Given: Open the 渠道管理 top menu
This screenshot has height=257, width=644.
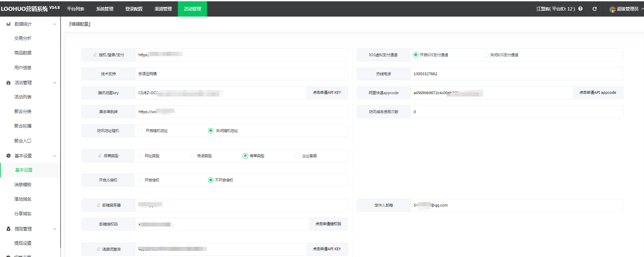Looking at the screenshot, I should tap(163, 9).
